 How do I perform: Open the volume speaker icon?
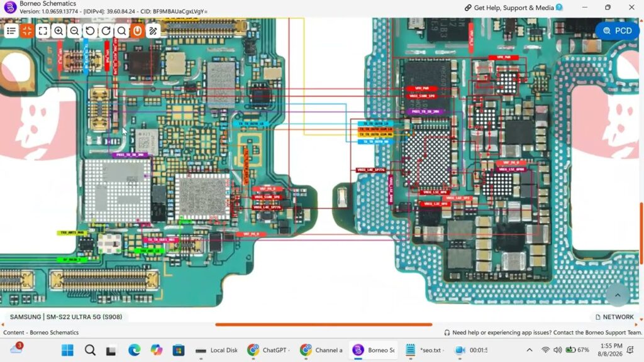[557, 350]
